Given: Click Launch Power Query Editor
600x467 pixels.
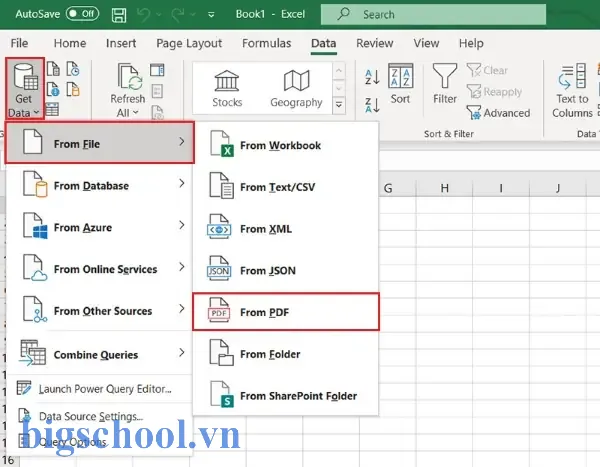Looking at the screenshot, I should [99, 389].
